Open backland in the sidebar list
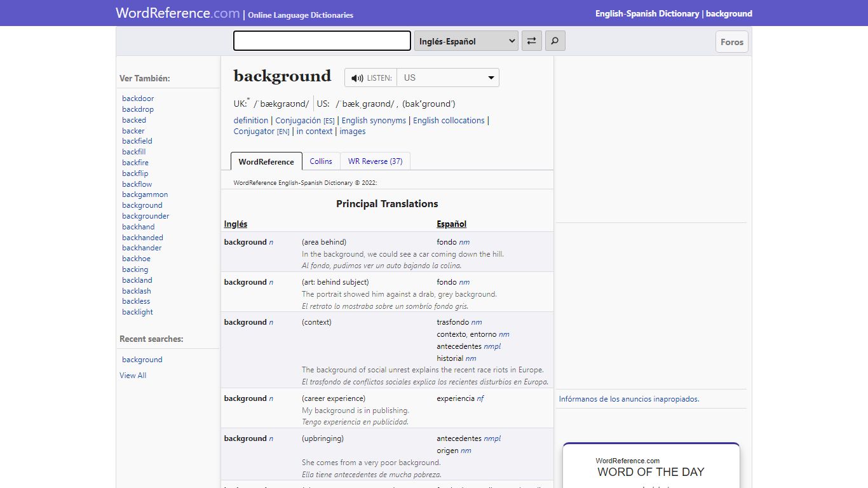This screenshot has height=488, width=868. tap(137, 280)
